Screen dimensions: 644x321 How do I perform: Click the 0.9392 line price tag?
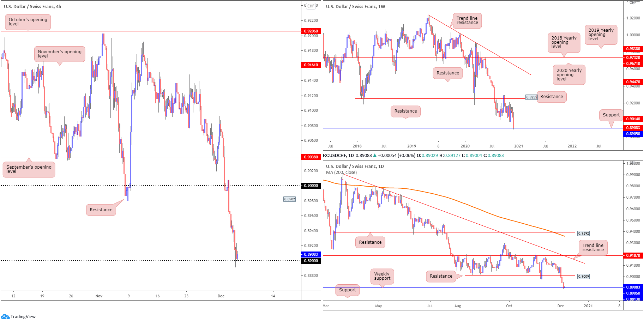pyautogui.click(x=583, y=234)
